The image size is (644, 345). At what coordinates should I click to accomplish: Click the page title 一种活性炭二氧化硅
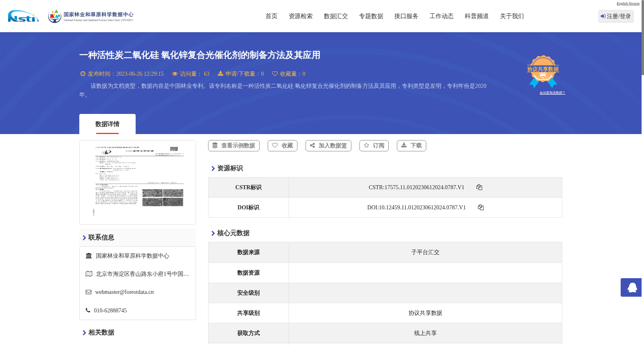(x=200, y=55)
